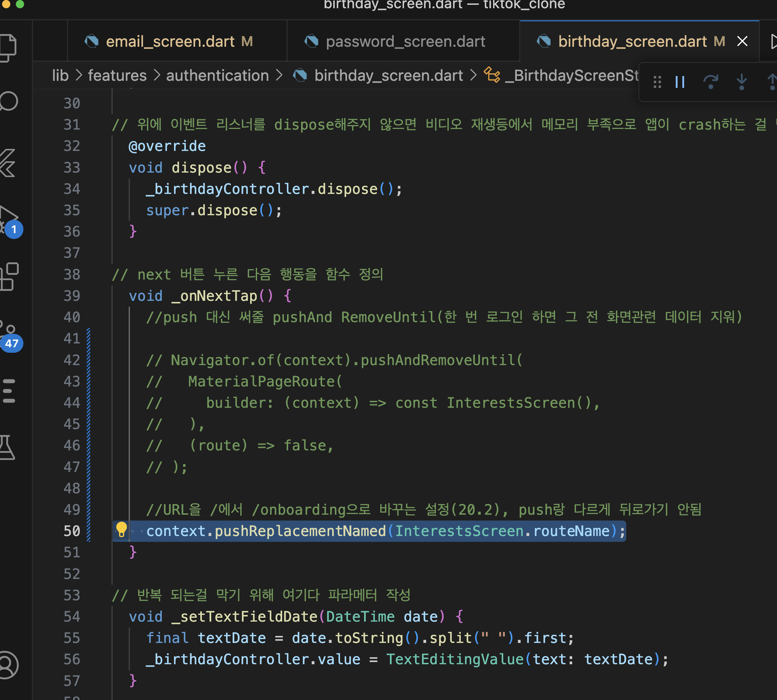This screenshot has height=700, width=777.
Task: Grab the debug toolbar drag handle
Action: pyautogui.click(x=657, y=82)
